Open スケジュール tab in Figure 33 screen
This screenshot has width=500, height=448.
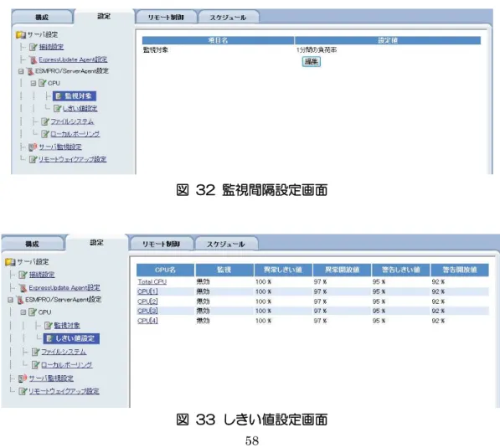coord(226,244)
